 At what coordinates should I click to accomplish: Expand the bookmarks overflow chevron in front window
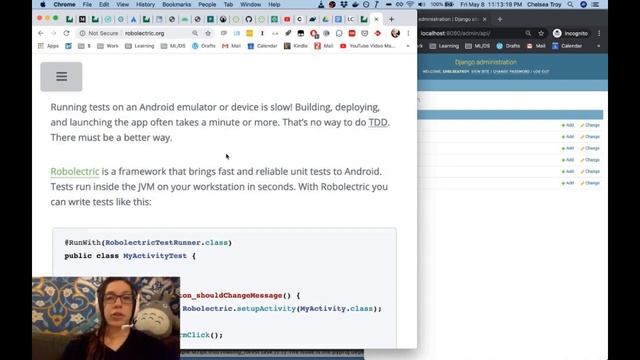(x=407, y=46)
